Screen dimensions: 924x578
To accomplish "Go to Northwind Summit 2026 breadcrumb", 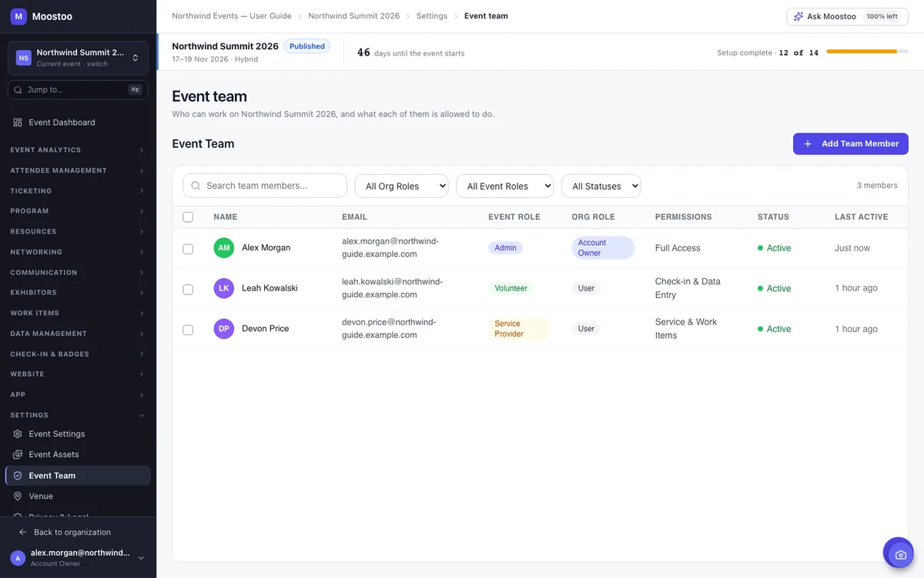I will [354, 16].
